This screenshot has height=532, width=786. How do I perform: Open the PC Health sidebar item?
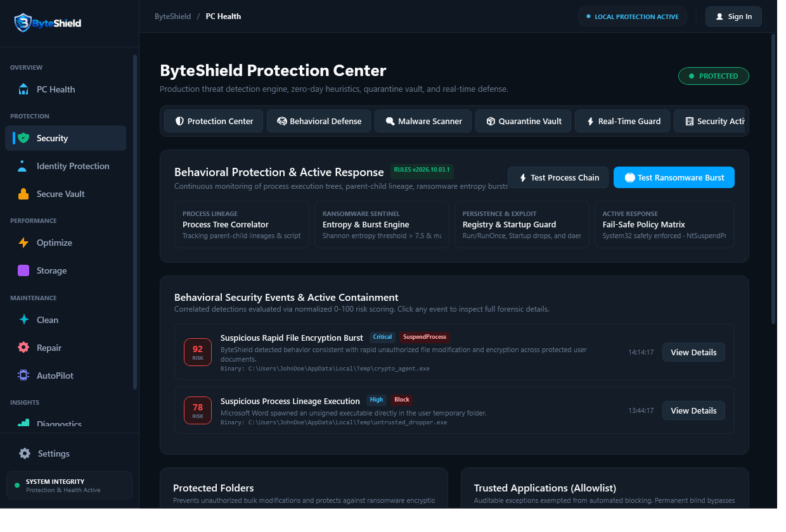[65, 89]
